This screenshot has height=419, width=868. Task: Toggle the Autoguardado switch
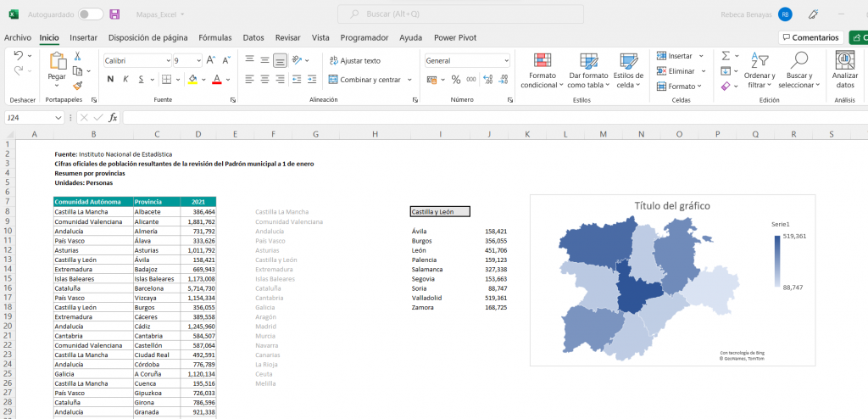(x=91, y=14)
